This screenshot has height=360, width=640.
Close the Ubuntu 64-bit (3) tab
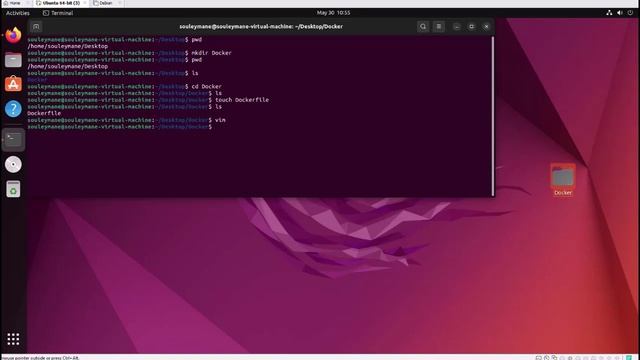85,3
